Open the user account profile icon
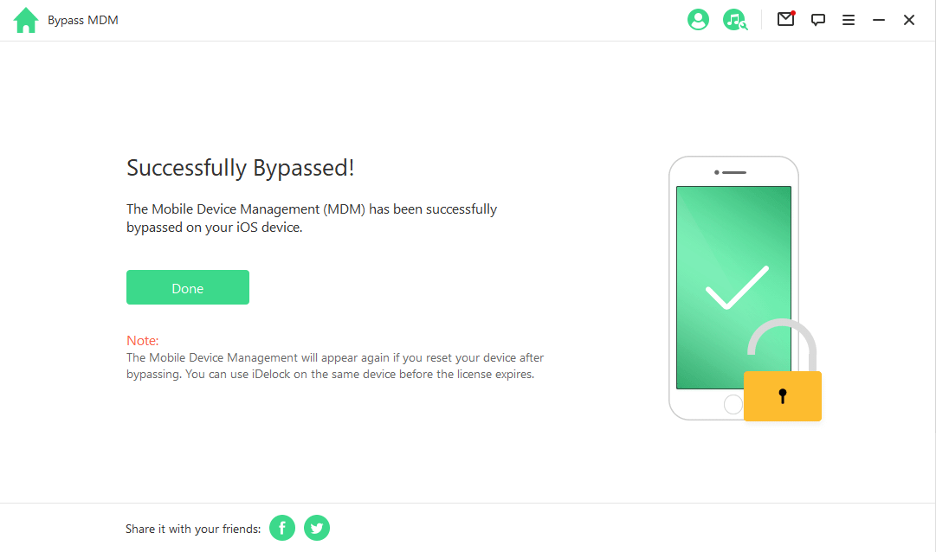Viewport: 936px width, 552px height. (x=698, y=20)
